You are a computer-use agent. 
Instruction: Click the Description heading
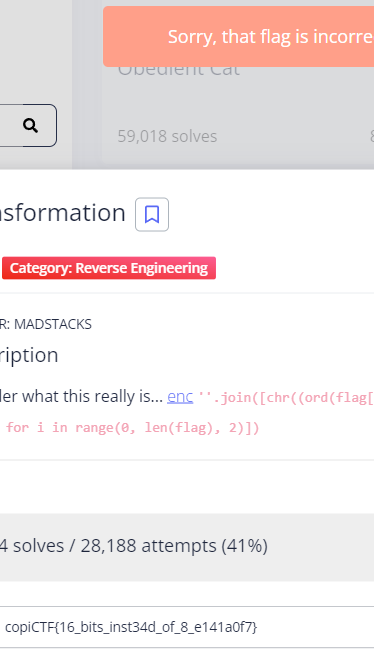click(x=29, y=355)
